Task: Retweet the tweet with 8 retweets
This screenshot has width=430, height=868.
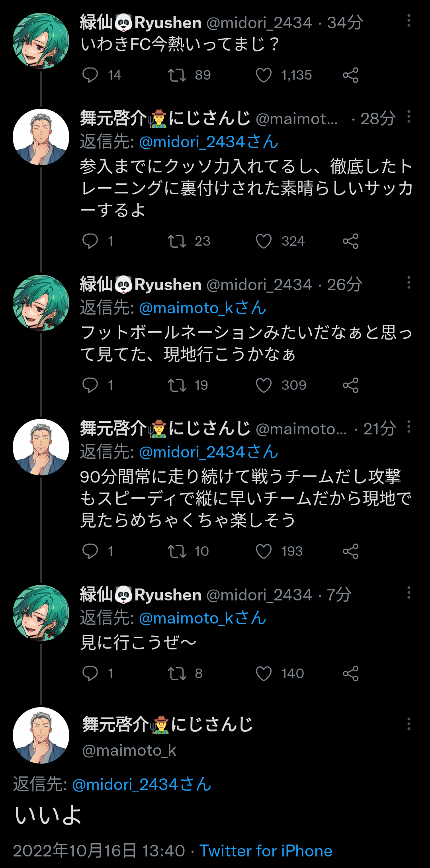Action: pyautogui.click(x=177, y=673)
